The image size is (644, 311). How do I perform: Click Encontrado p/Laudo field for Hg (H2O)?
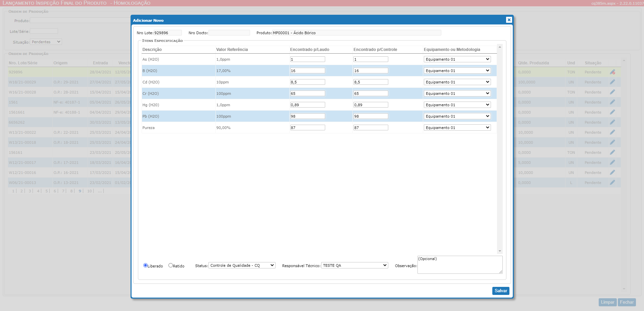pyautogui.click(x=307, y=105)
